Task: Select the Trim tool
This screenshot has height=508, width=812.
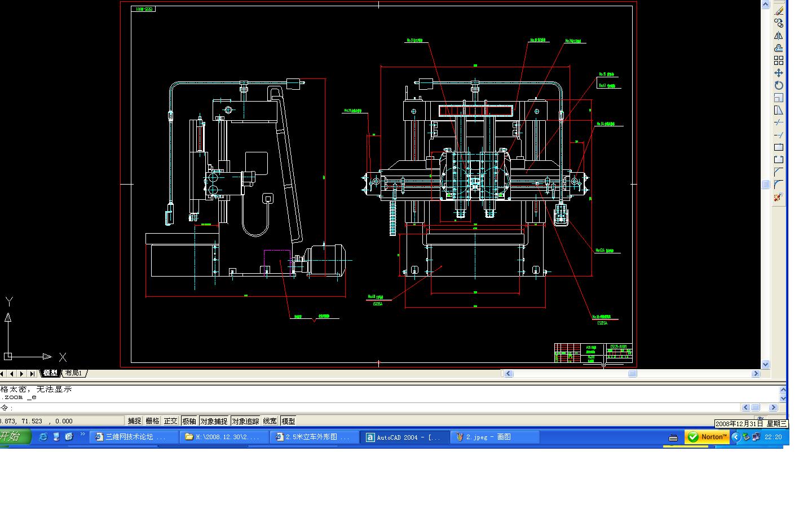Action: coord(779,122)
